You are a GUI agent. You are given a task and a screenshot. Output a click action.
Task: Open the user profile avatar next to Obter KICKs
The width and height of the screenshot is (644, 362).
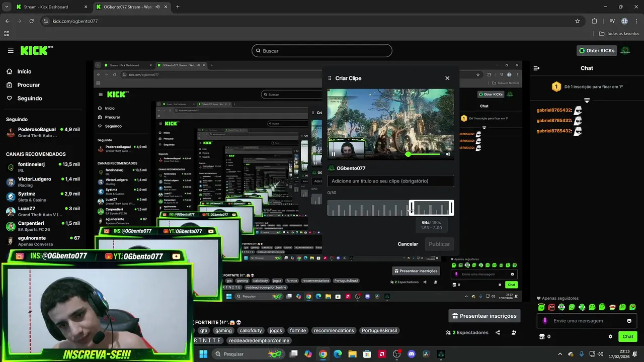625,50
